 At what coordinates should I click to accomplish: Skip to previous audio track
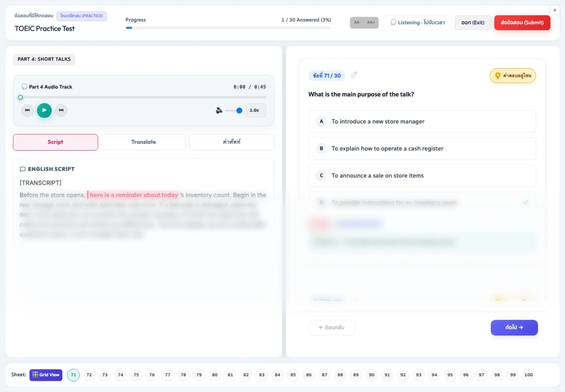(x=27, y=110)
